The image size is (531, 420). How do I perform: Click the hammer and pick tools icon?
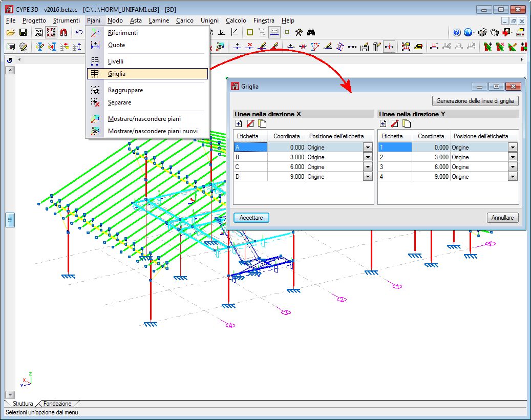point(299,32)
